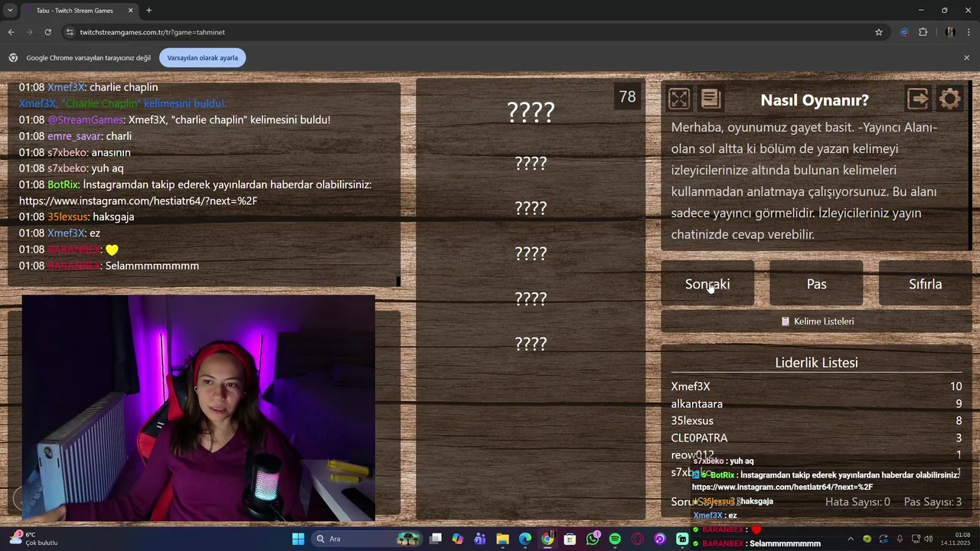Open the clock showing 01:08
Viewport: 980px width, 551px height.
[x=956, y=539]
